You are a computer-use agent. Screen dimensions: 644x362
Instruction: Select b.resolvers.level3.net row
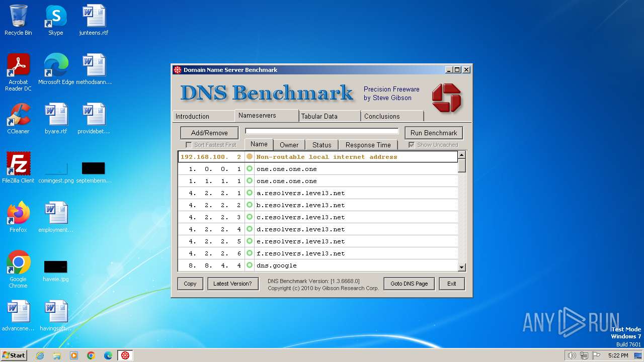pos(318,205)
